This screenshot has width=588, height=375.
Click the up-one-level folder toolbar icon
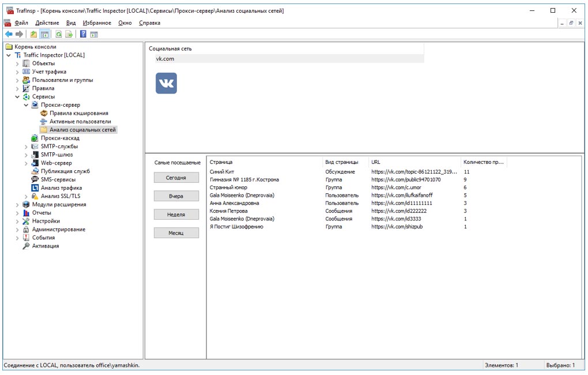(x=34, y=34)
